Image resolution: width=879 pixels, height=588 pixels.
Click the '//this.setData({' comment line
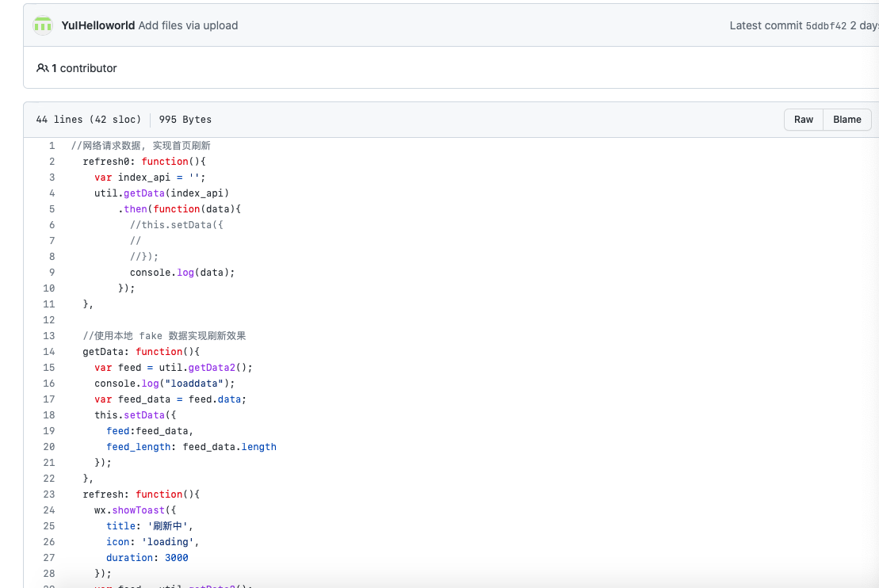(x=177, y=225)
